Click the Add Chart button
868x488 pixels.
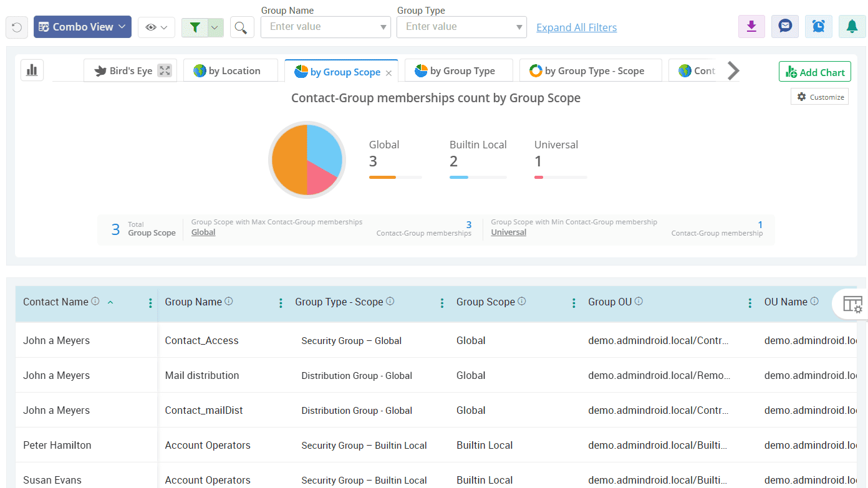coord(815,72)
